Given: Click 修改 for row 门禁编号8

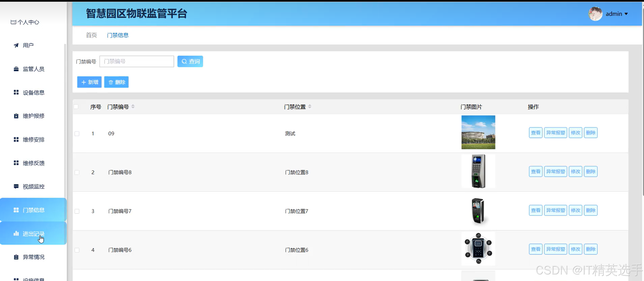Looking at the screenshot, I should click(x=575, y=171).
